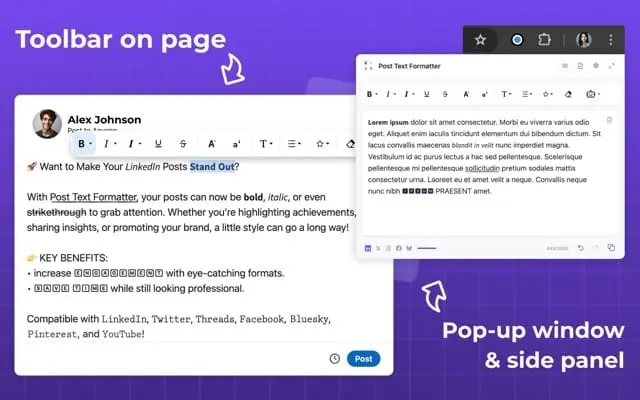Open the star symbols dropdown in the on-page toolbar
The image size is (640, 400).
tap(322, 144)
